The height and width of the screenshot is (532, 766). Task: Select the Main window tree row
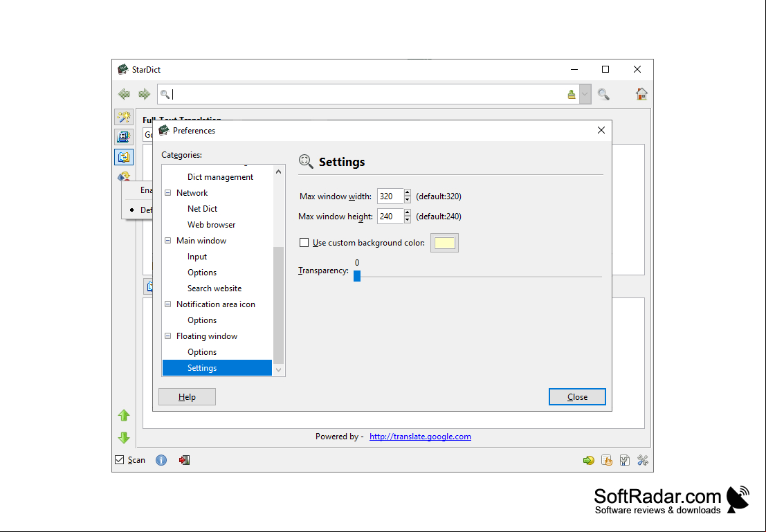(201, 241)
